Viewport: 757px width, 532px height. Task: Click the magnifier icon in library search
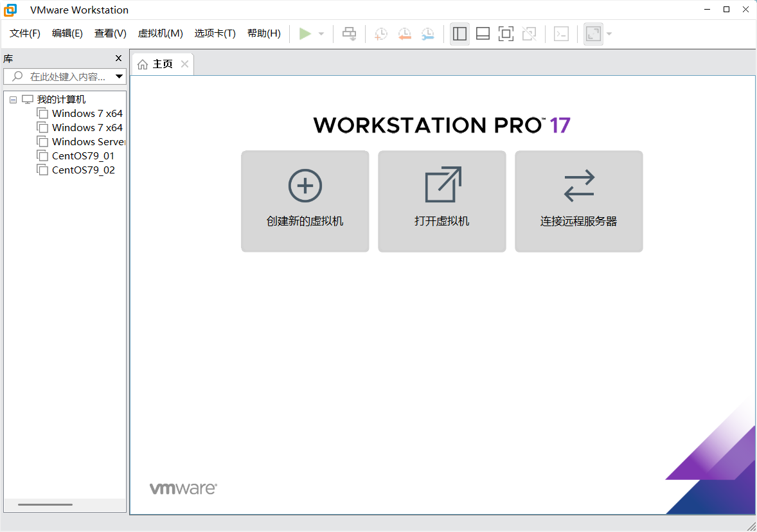coord(17,76)
